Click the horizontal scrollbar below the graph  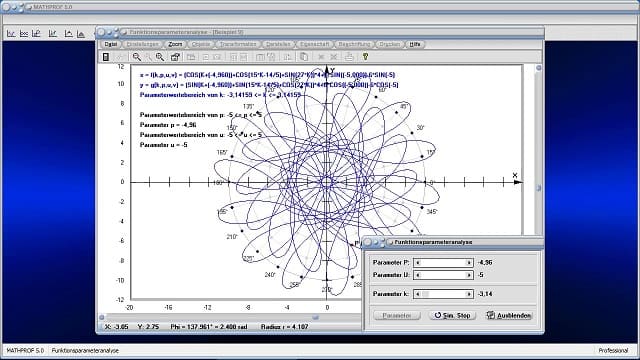[x=231, y=317]
